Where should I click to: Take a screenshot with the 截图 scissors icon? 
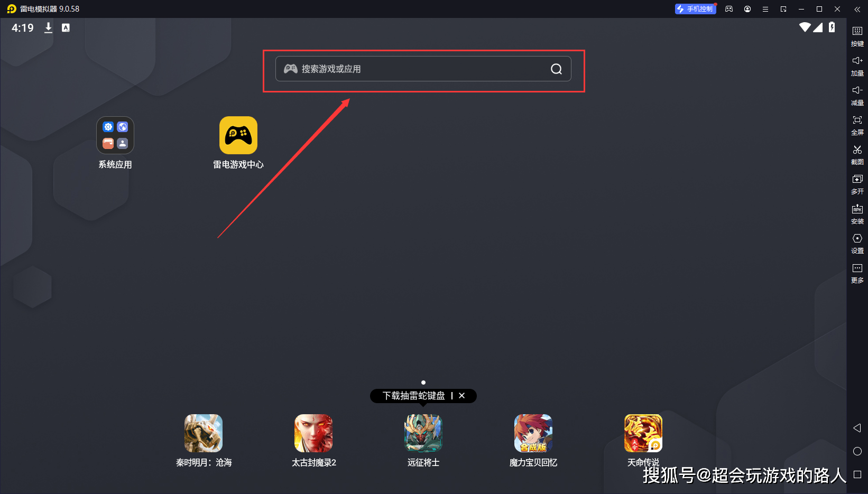pyautogui.click(x=857, y=154)
